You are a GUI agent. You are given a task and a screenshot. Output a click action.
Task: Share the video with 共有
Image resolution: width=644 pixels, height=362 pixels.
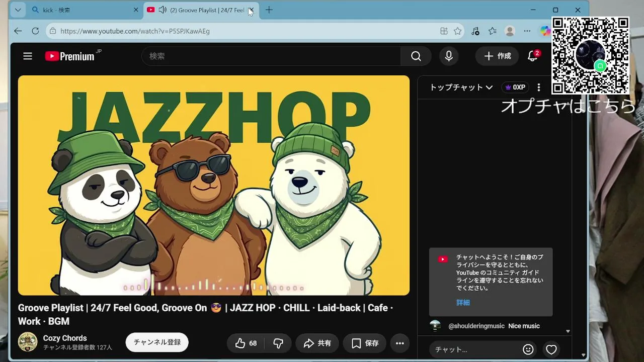[317, 343]
